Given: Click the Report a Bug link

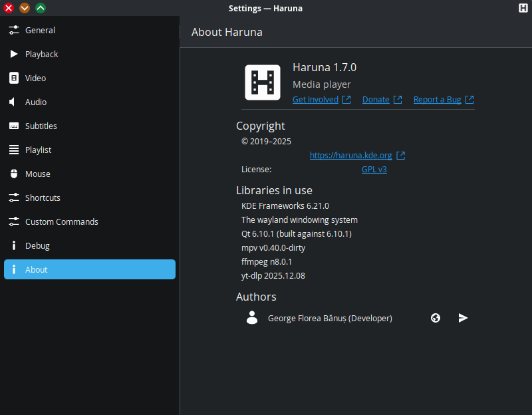Looking at the screenshot, I should click(x=437, y=100).
